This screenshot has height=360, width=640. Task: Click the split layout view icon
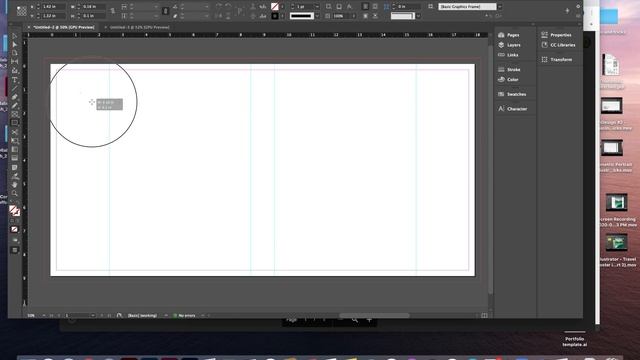[x=484, y=316]
